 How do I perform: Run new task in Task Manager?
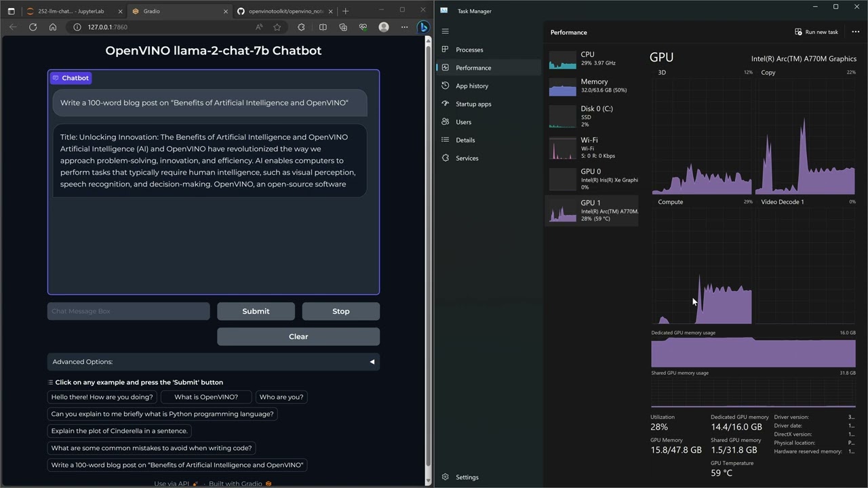point(816,32)
